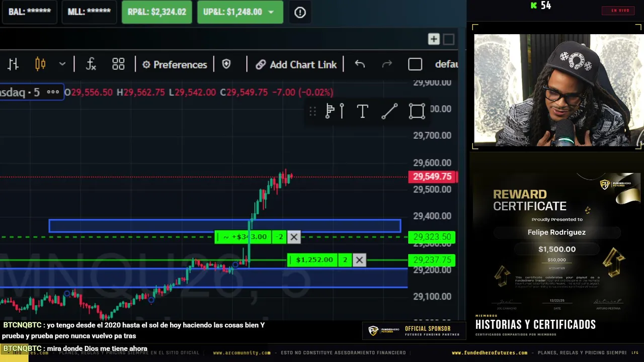Click the hidden MLL value box
Image resolution: width=644 pixels, height=362 pixels.
tap(89, 12)
